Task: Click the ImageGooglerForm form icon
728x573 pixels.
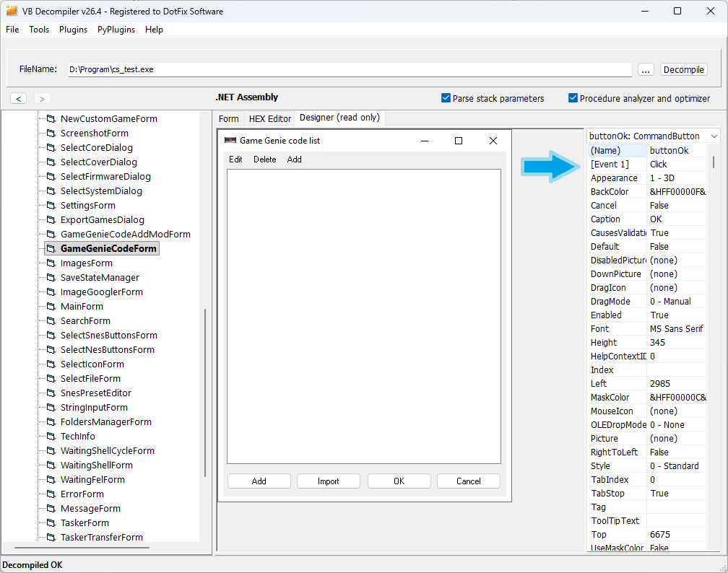Action: 51,292
